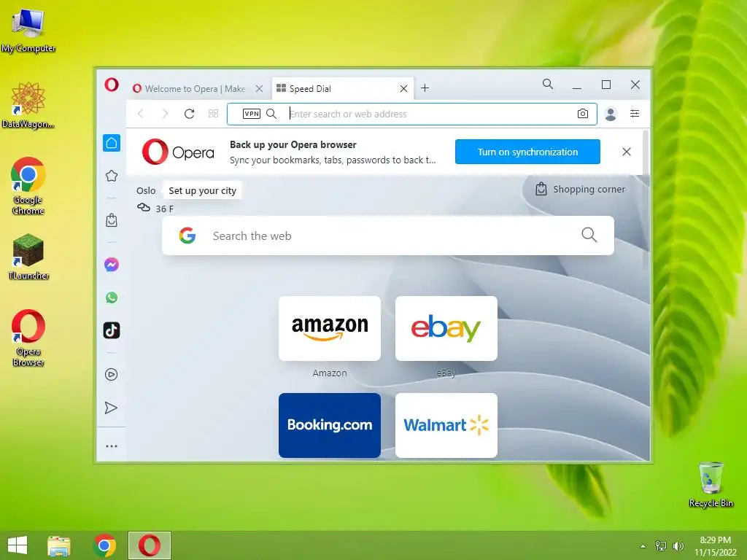Click the address bar search magnifier icon
Image resolution: width=747 pixels, height=560 pixels.
pos(271,114)
